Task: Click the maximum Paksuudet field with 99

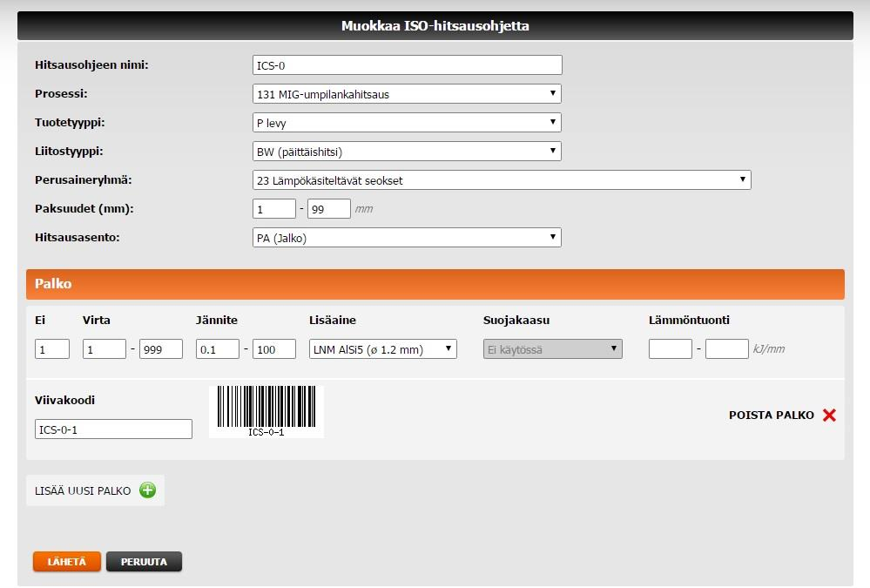Action: tap(329, 209)
